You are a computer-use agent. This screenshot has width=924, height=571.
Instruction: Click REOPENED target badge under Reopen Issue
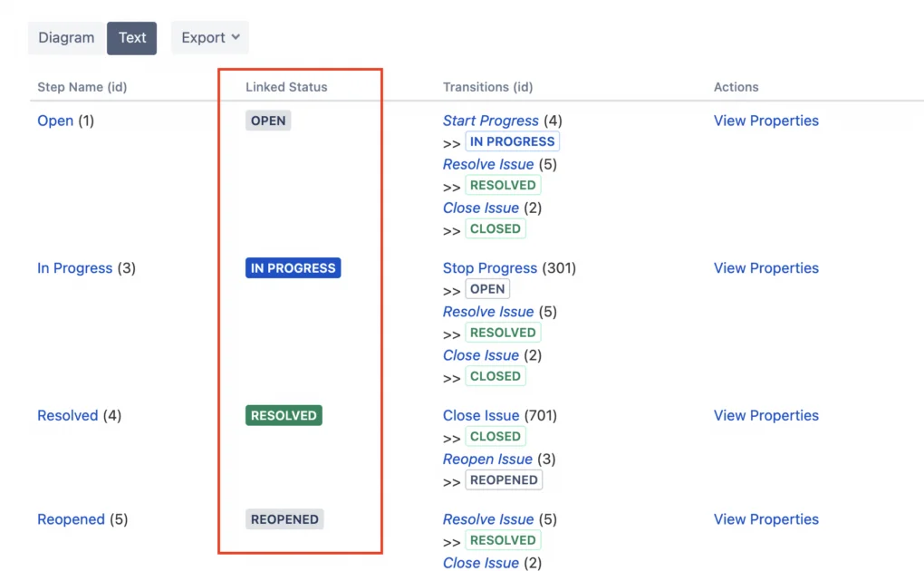pyautogui.click(x=504, y=480)
